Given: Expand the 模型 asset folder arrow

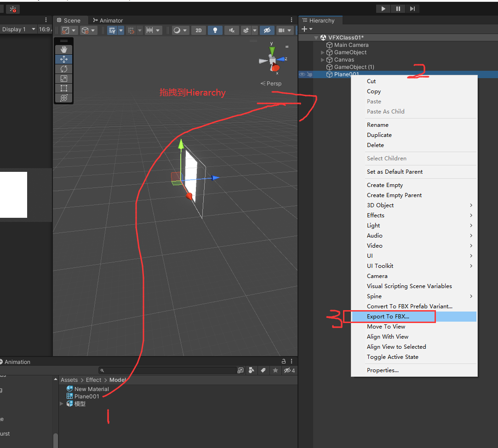Looking at the screenshot, I should 62,403.
